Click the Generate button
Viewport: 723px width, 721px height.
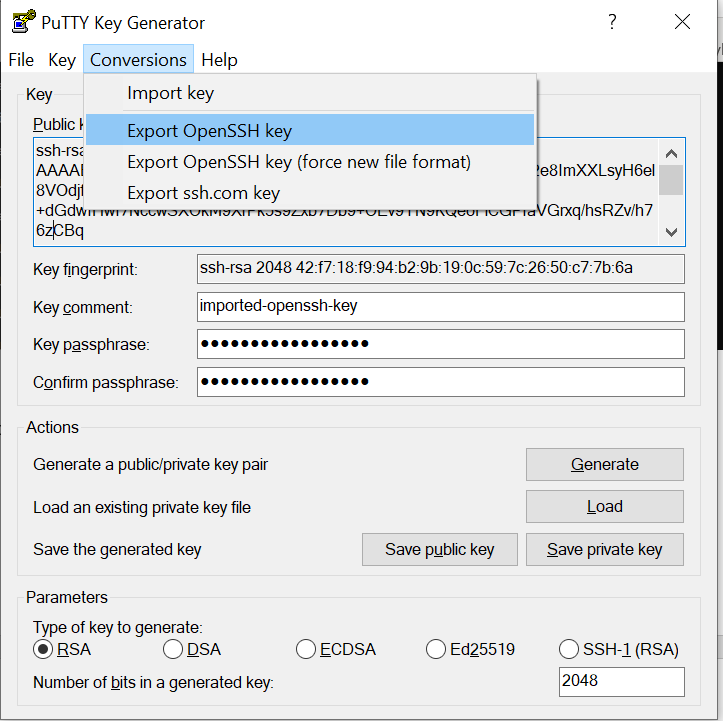[x=604, y=464]
